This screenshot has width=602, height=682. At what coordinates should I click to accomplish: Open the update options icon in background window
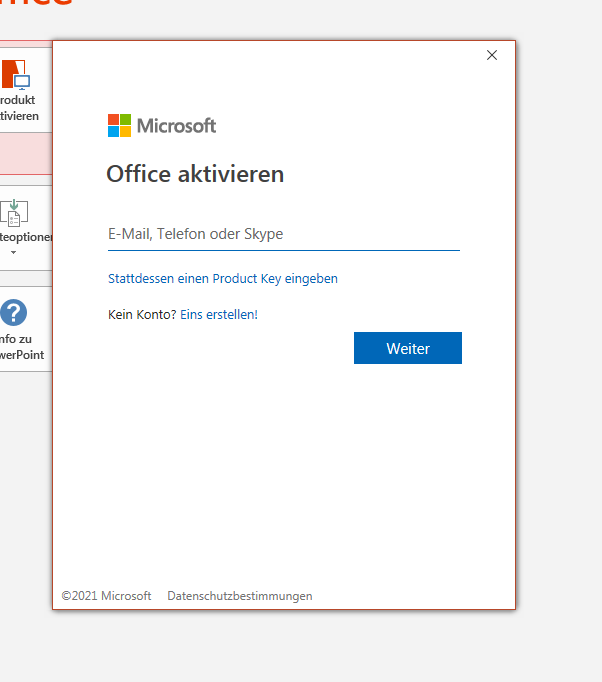(14, 213)
